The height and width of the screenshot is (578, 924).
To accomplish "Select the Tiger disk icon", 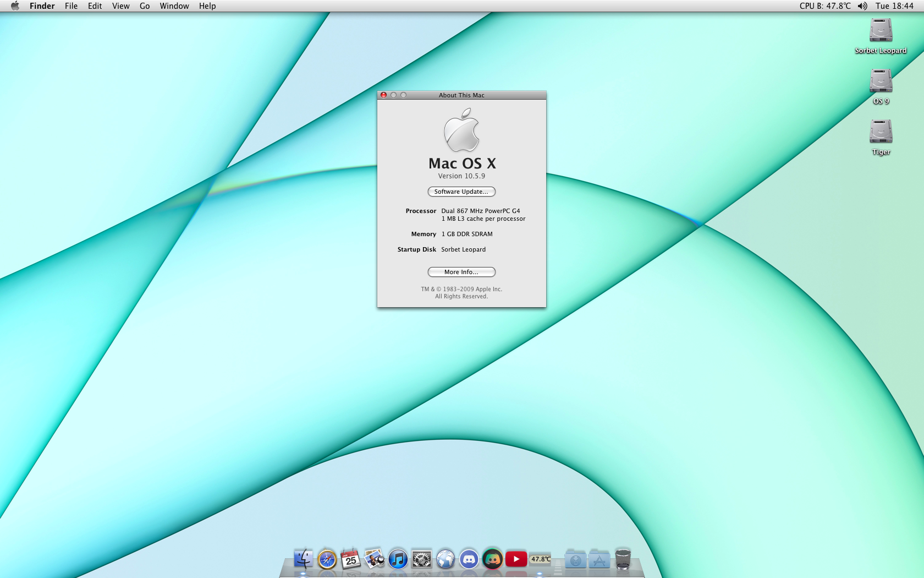I will (881, 132).
